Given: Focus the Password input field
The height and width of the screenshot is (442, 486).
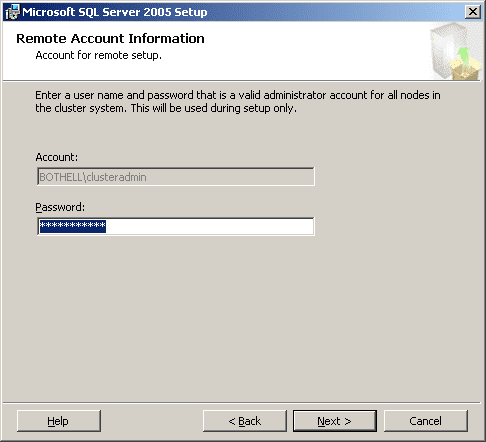Looking at the screenshot, I should pos(176,226).
